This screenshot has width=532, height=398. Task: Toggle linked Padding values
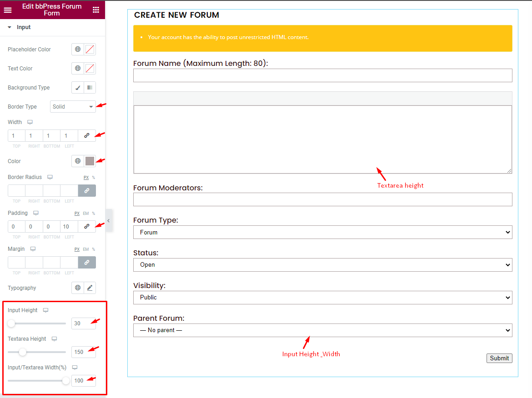(87, 226)
